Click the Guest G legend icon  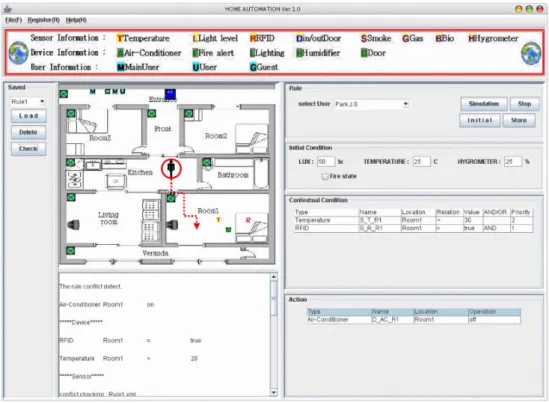253,67
